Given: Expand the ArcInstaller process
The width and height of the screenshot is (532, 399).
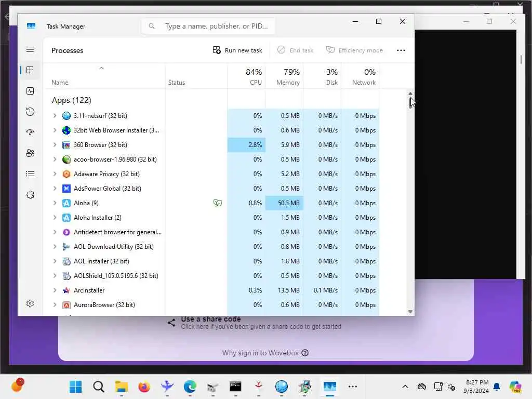Looking at the screenshot, I should (x=55, y=290).
